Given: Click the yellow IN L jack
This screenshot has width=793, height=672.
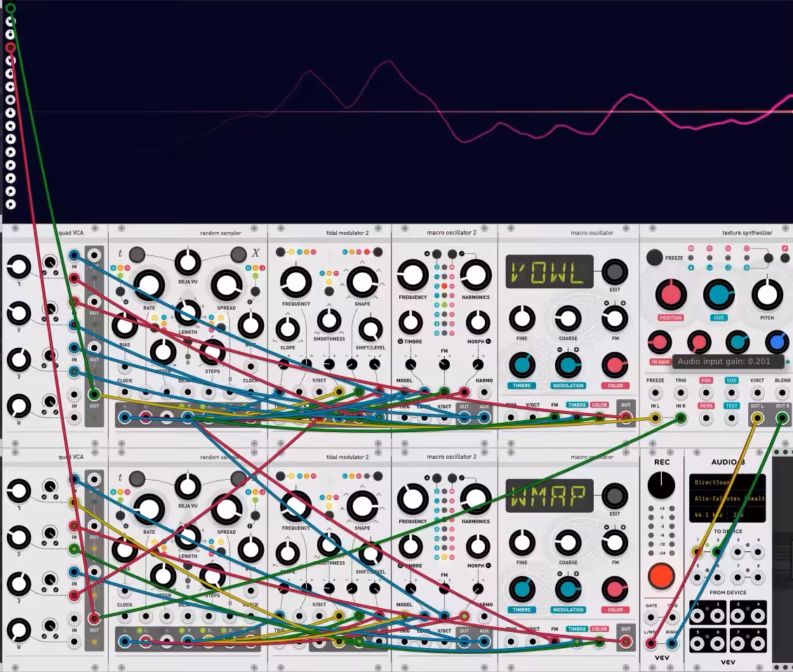Looking at the screenshot, I should tap(655, 417).
